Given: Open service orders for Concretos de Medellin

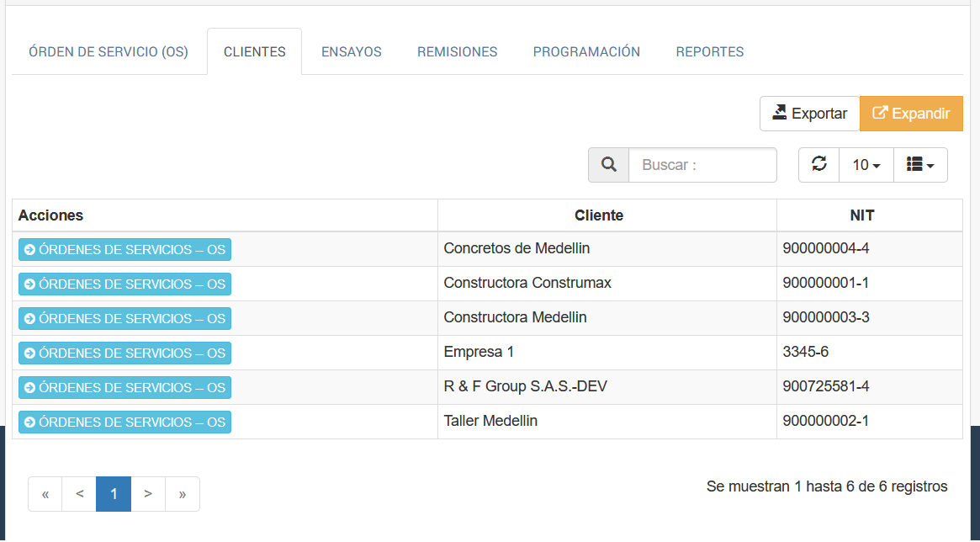Looking at the screenshot, I should [x=124, y=250].
